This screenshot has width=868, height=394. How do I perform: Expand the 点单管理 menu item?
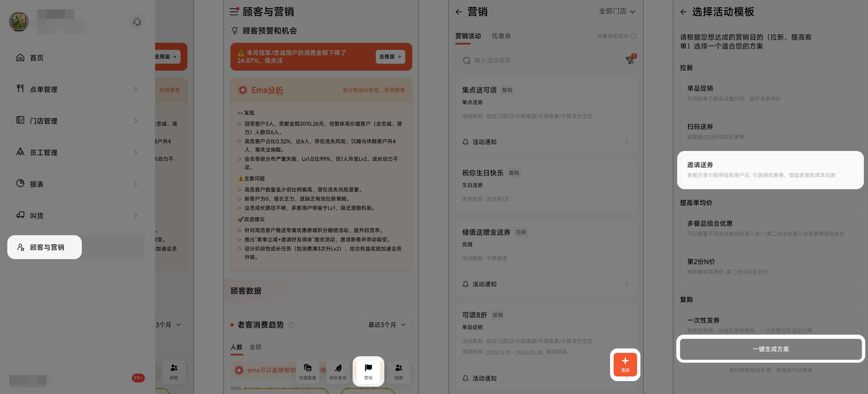point(77,89)
